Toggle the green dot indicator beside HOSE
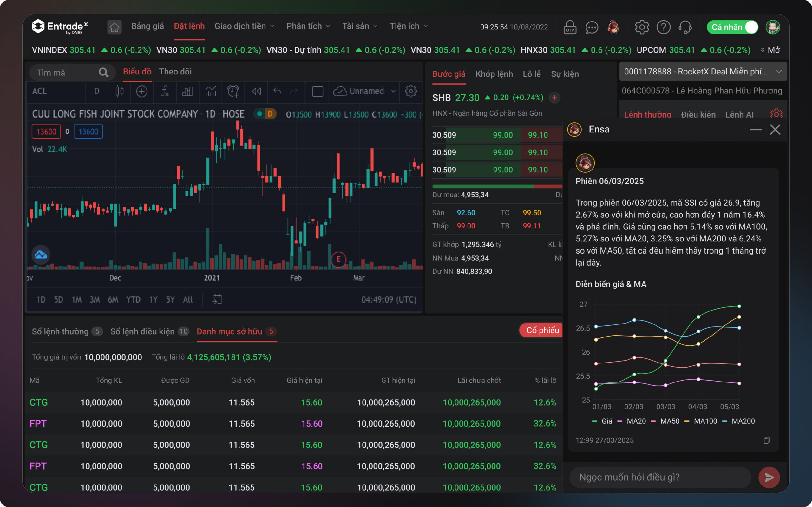Viewport: 812px width, 507px height. pyautogui.click(x=259, y=114)
